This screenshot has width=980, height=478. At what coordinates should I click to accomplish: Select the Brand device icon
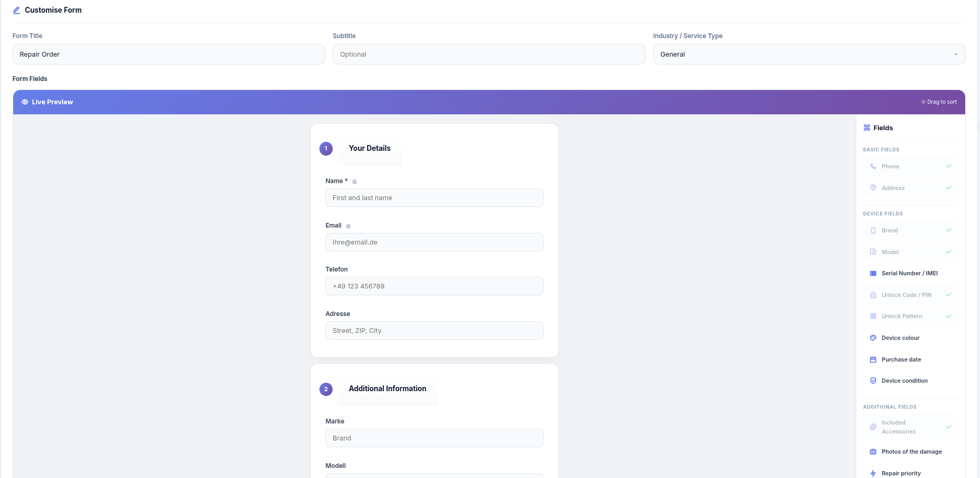[873, 230]
